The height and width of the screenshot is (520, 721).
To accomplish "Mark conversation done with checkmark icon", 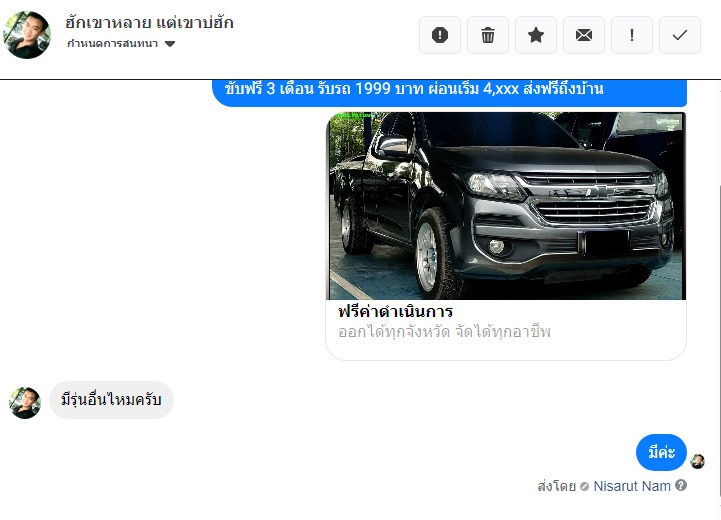I will (680, 35).
